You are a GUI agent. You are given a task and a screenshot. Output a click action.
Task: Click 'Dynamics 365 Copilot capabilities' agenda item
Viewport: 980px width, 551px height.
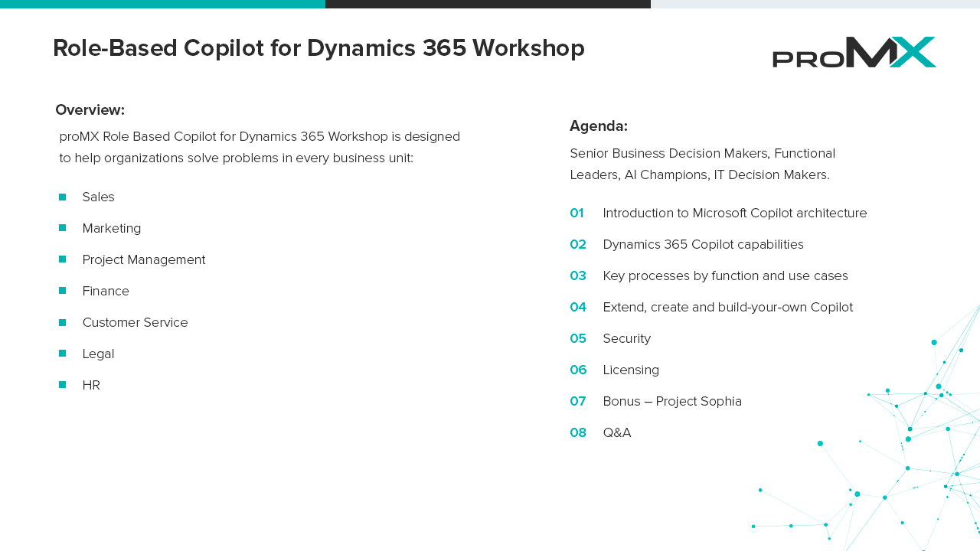click(703, 244)
